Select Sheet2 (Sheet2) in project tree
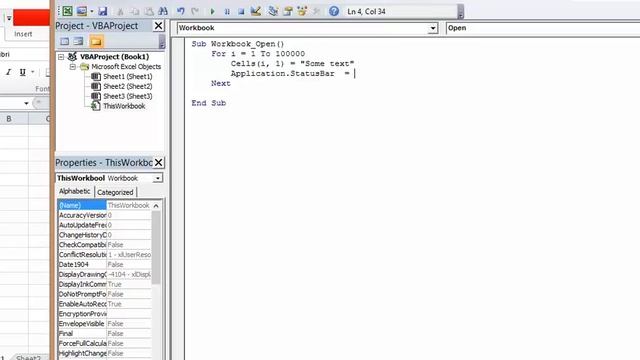640x360 pixels. tap(127, 86)
